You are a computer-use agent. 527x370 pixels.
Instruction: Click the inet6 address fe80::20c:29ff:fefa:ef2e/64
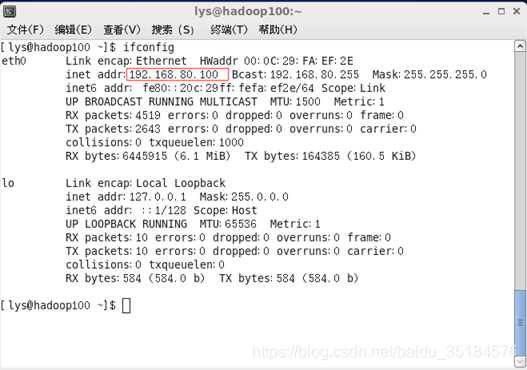point(228,88)
